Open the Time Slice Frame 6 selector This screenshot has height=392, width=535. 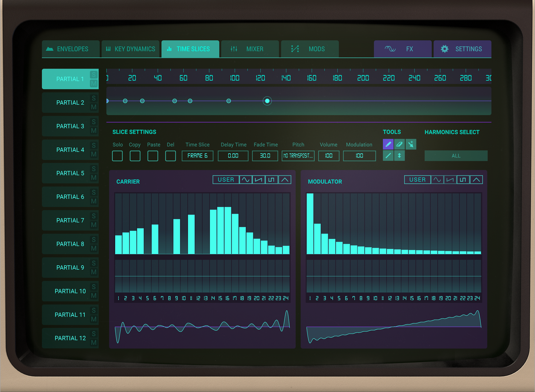[197, 156]
